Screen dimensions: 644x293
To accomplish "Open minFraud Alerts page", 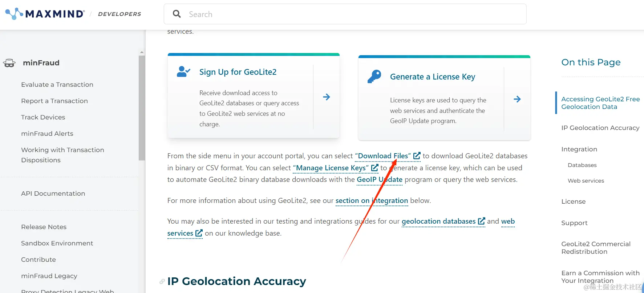I will (47, 134).
